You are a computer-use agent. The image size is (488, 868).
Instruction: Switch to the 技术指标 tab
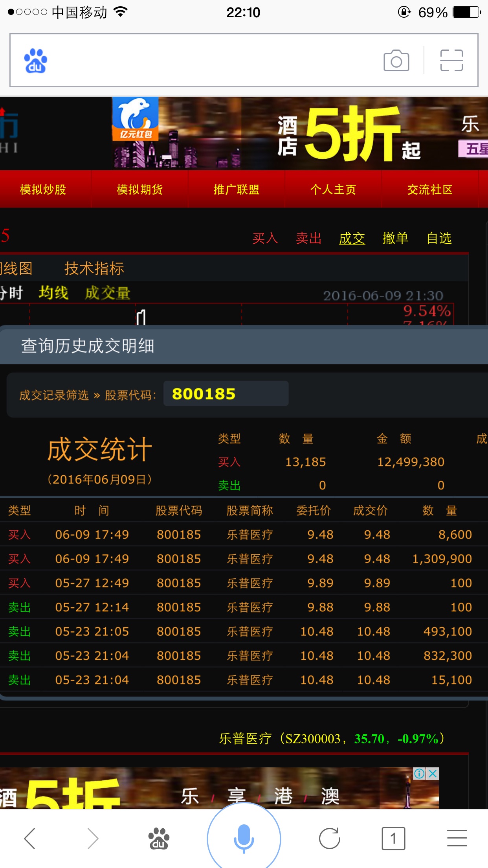94,269
